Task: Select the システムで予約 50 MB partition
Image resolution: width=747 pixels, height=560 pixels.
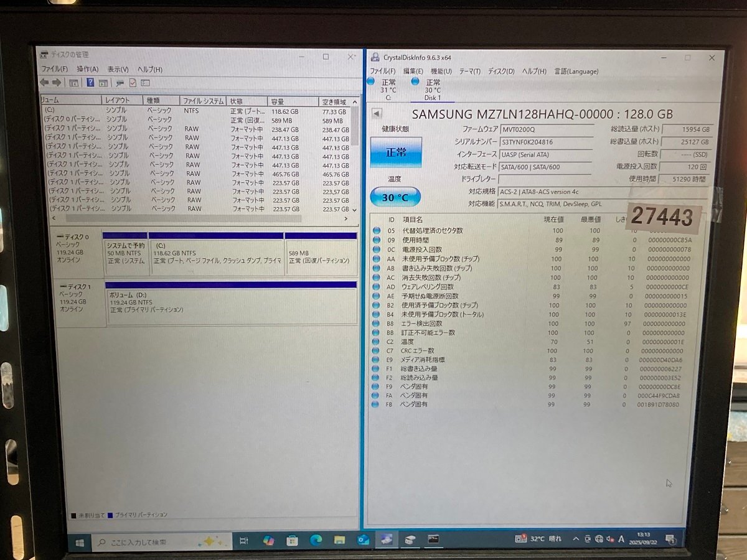Action: tap(126, 254)
